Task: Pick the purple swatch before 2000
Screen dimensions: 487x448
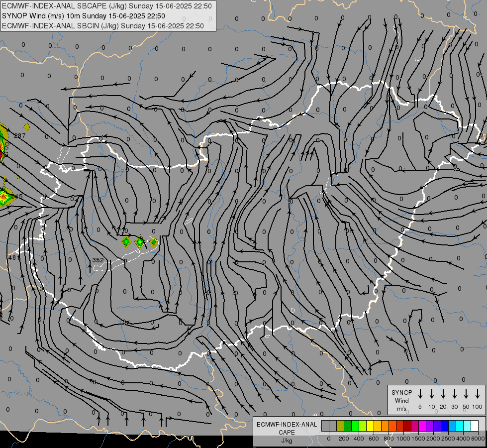Action: click(x=429, y=426)
